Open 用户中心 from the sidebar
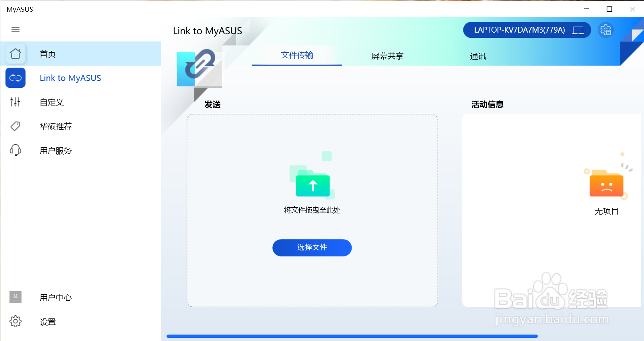Viewport: 644px width, 341px height. 81,297
